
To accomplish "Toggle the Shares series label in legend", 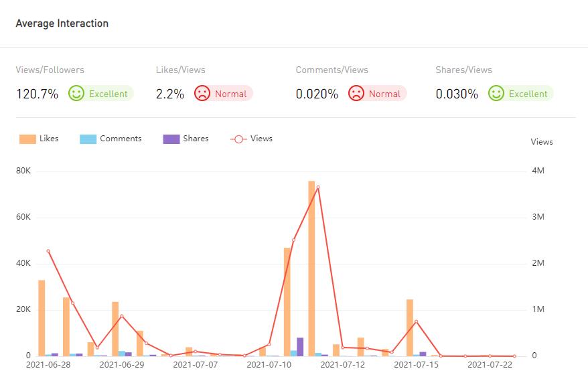I will tap(196, 139).
